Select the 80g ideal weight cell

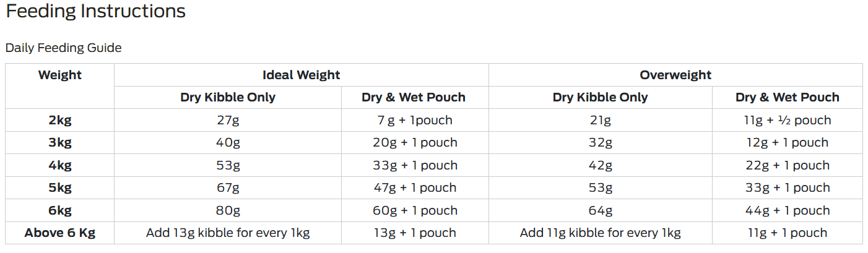point(228,211)
